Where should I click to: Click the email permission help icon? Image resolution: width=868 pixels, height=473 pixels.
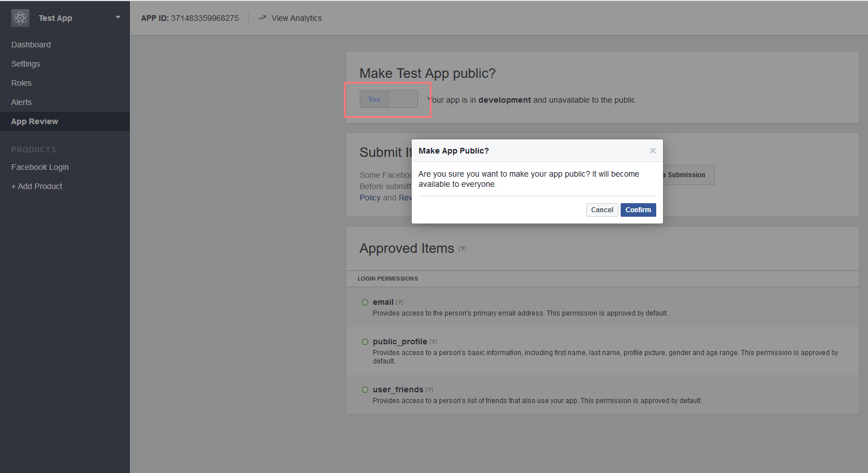click(399, 302)
